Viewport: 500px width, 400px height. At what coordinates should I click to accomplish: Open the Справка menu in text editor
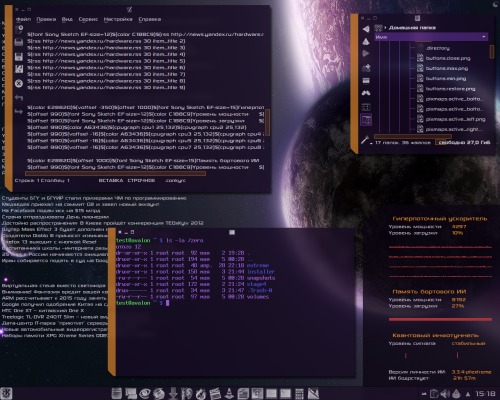(150, 19)
